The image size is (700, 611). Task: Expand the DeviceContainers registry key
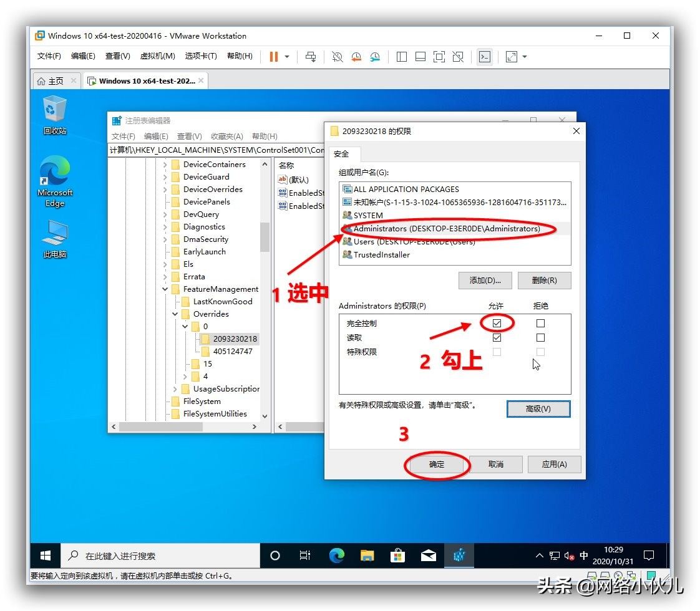165,164
